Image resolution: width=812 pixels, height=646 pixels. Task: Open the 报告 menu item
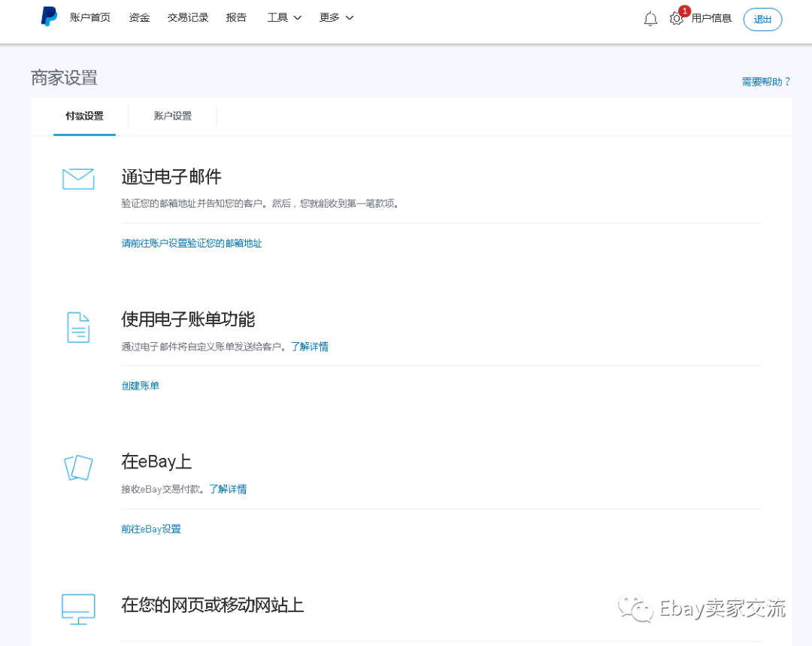click(x=236, y=17)
